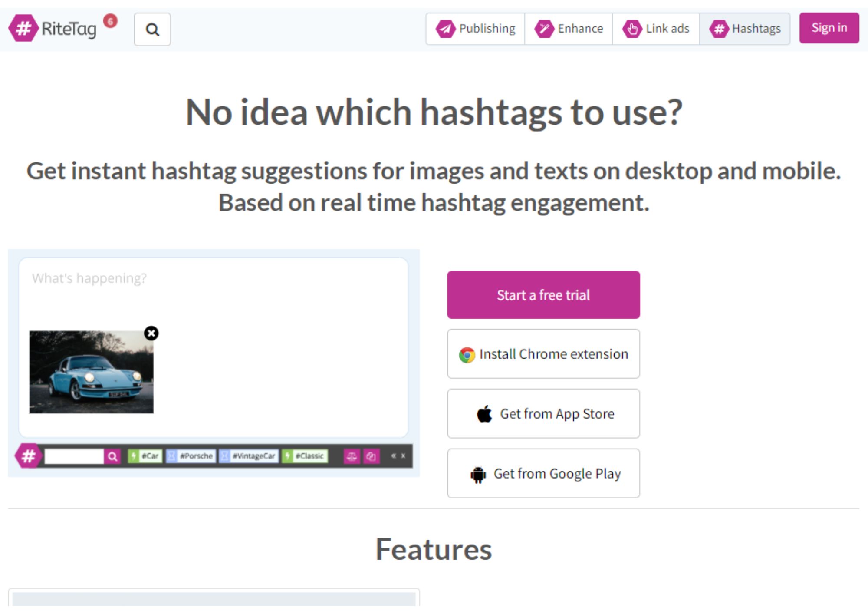Viewport: 868px width, 614px height.
Task: Click the Enhance magic wand icon
Action: (x=544, y=29)
